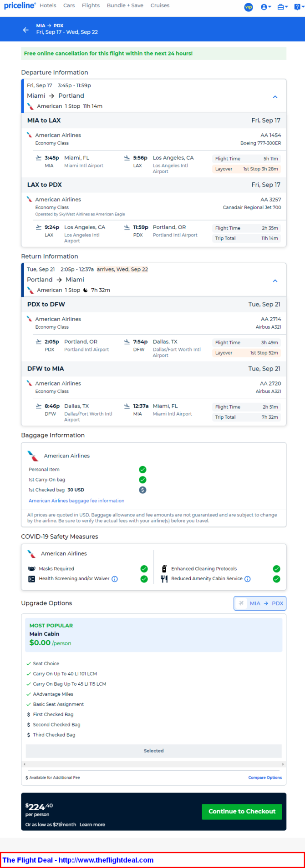Click the Masks Required green checkmark
This screenshot has width=305, height=868.
[x=144, y=569]
